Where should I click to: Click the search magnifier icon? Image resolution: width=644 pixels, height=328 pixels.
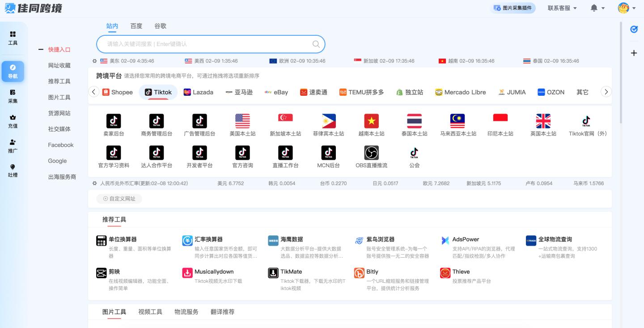316,44
